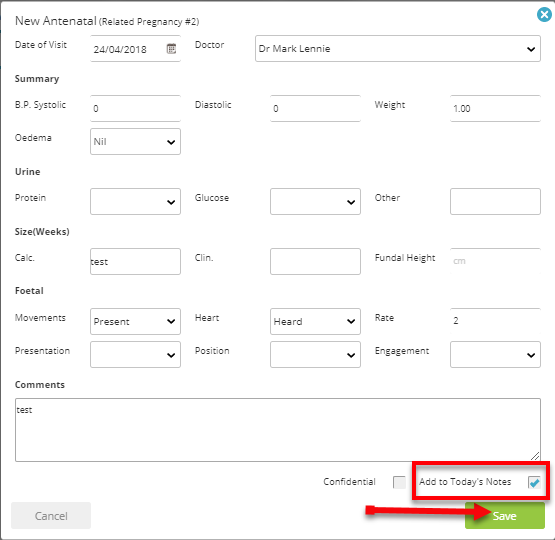Tick the Confidential checkbox
This screenshot has height=540, width=555.
399,482
